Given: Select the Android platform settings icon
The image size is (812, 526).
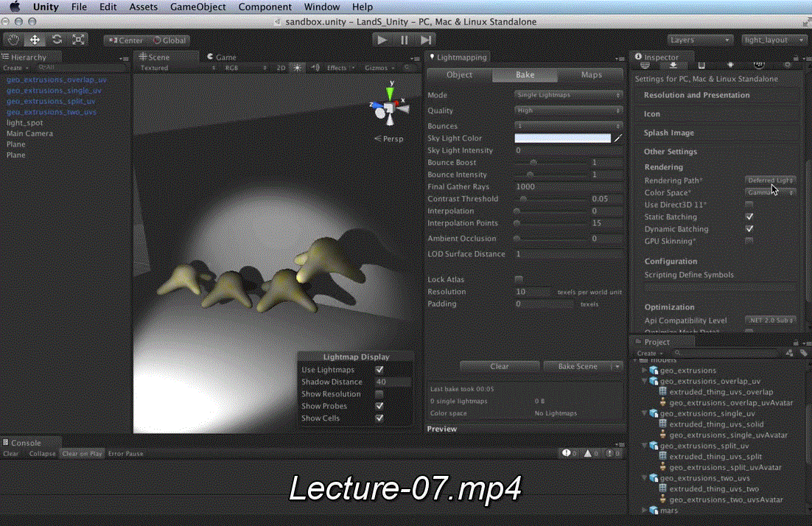Looking at the screenshot, I should click(x=730, y=66).
